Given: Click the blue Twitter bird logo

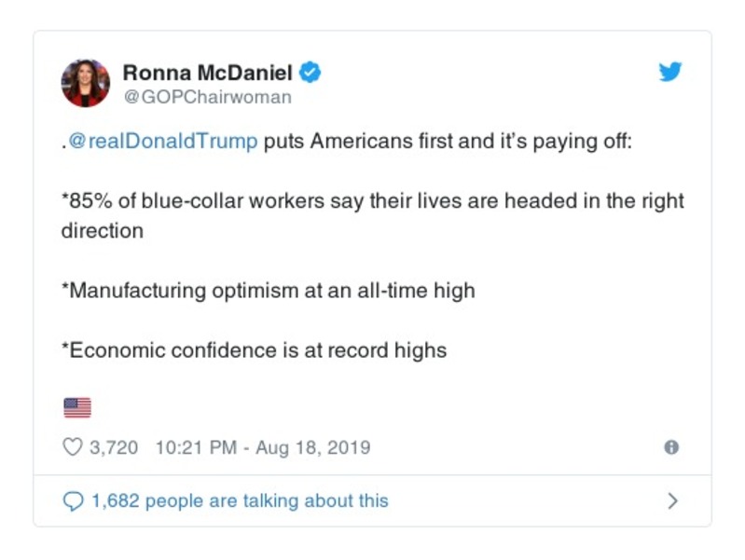Looking at the screenshot, I should click(x=670, y=72).
